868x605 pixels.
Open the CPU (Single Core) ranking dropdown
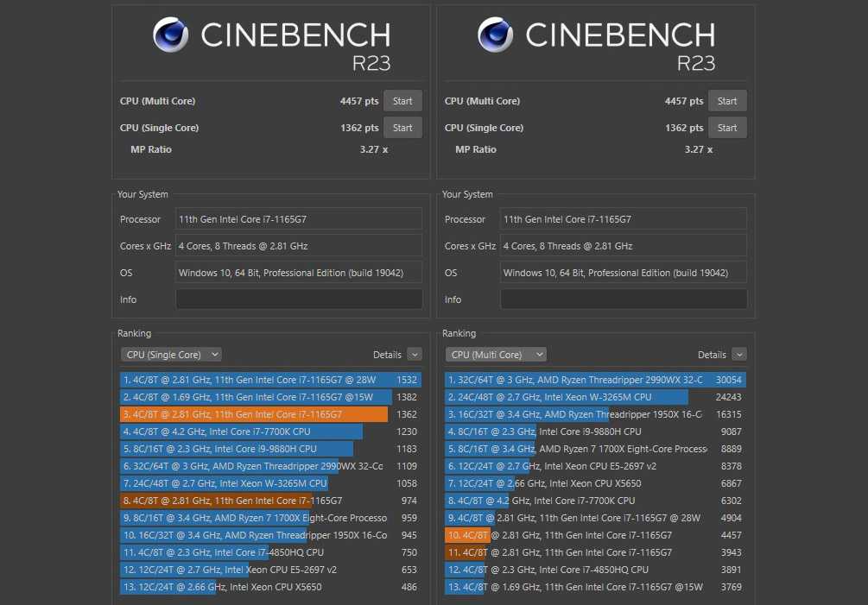[x=171, y=355]
